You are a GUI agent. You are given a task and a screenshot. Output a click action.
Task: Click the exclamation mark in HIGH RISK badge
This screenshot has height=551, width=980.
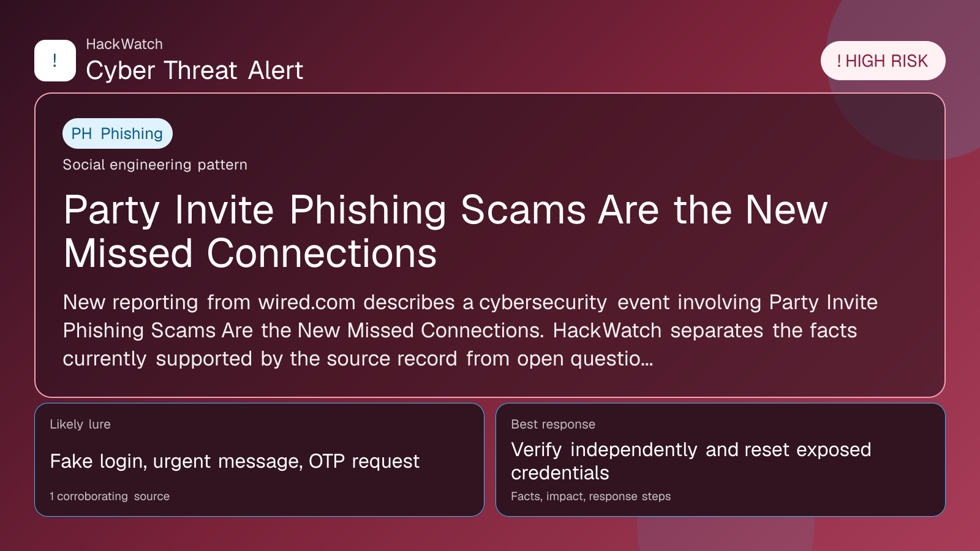point(839,61)
